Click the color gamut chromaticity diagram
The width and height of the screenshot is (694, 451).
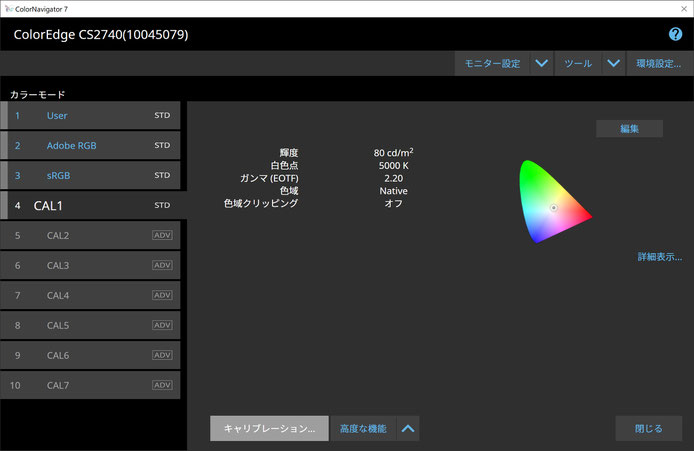[555, 201]
